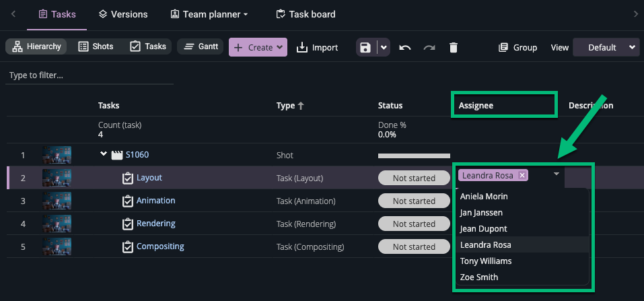The width and height of the screenshot is (644, 301).
Task: Expand Team planner dropdown arrow
Action: [246, 15]
